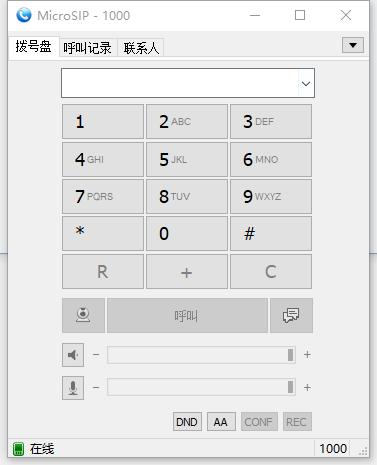The width and height of the screenshot is (377, 465).
Task: Click the window resize grip corner
Action: click(x=363, y=451)
